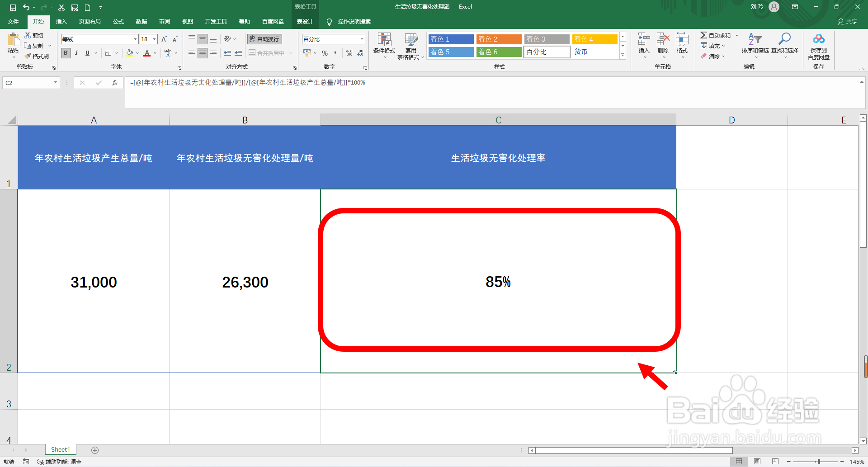
Task: Open Merge and Center (合并后居中) dropdown arrow
Action: pyautogui.click(x=291, y=53)
